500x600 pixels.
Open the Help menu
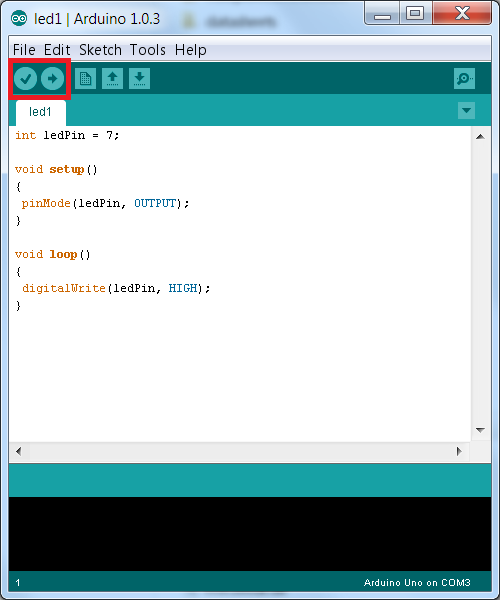click(191, 50)
